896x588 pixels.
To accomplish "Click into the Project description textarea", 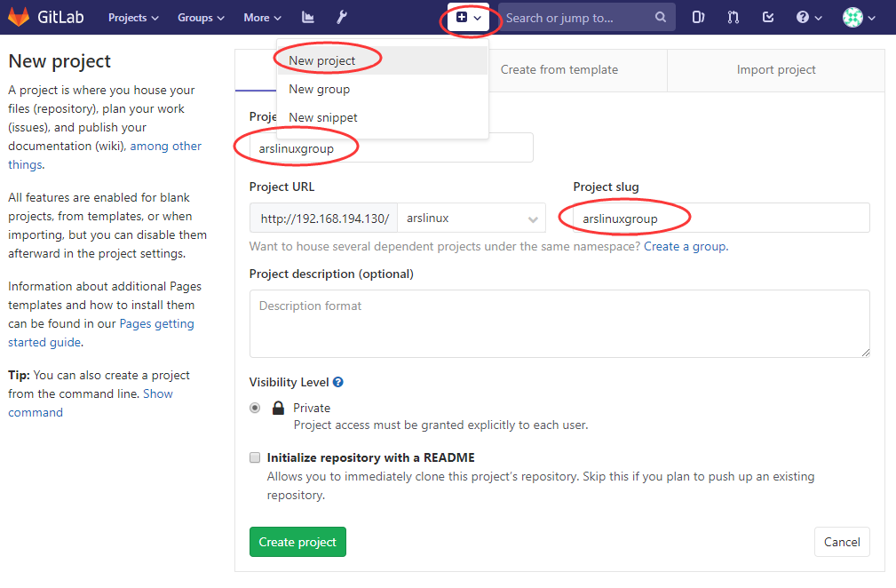I will [559, 323].
